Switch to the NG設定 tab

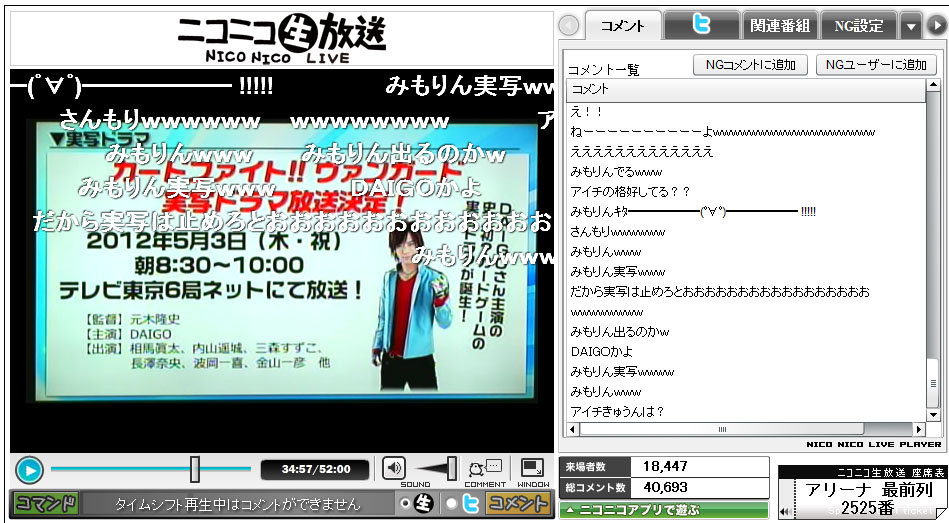(x=858, y=26)
